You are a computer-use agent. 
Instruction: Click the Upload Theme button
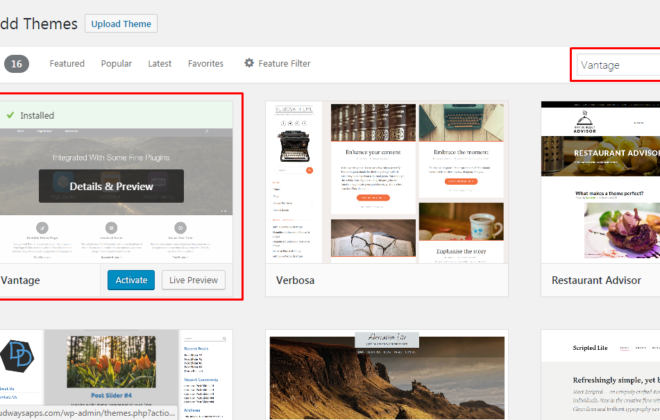point(121,24)
